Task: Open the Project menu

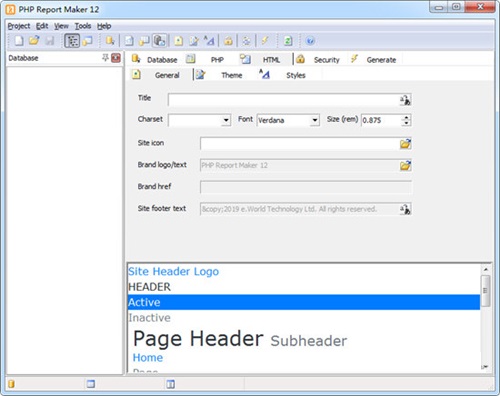Action: point(19,26)
